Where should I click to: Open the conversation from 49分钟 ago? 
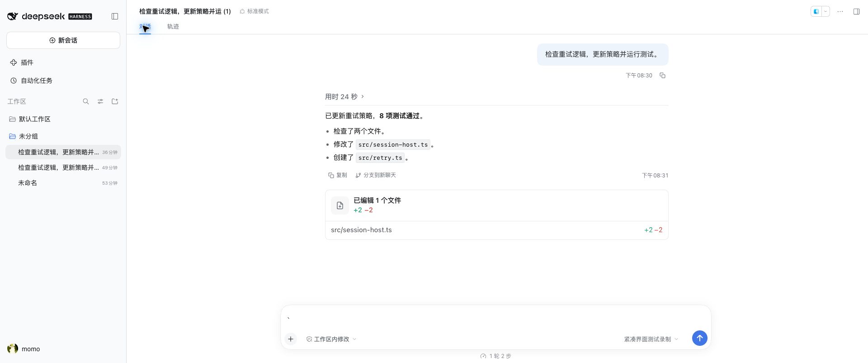click(63, 167)
